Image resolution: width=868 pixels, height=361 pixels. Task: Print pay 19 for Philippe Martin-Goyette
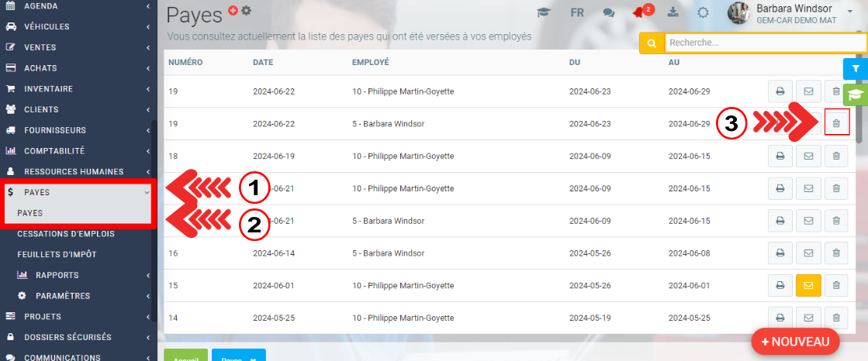point(780,91)
